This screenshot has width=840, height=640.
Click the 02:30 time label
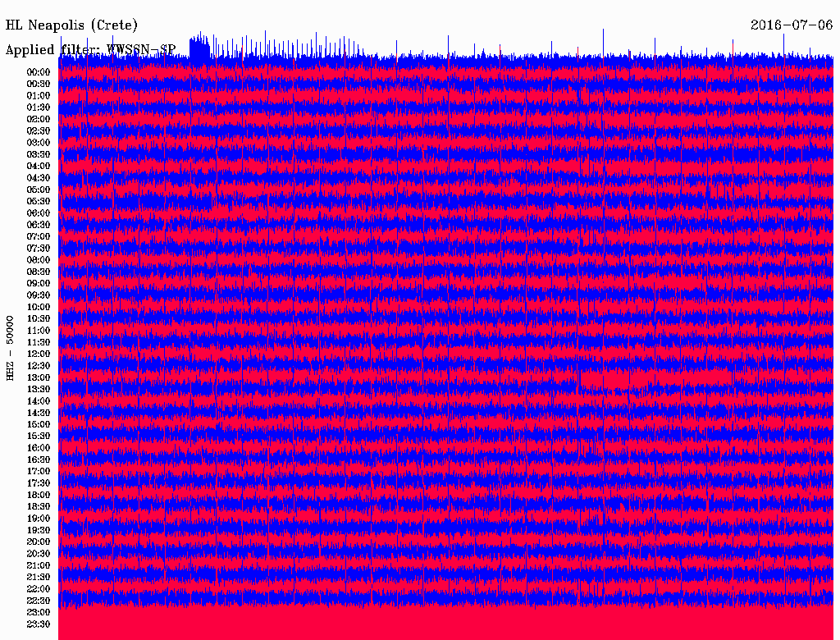(39, 130)
